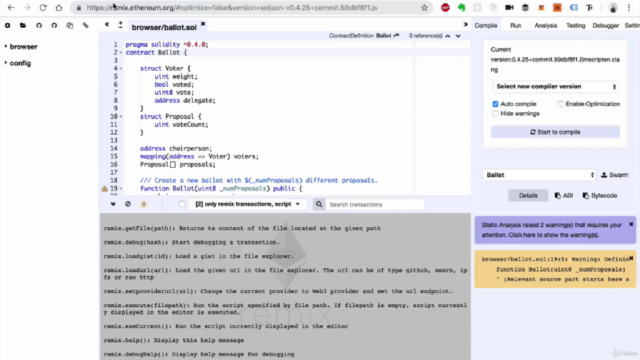
Task: Go to previous reference up arrow
Action: [448, 36]
